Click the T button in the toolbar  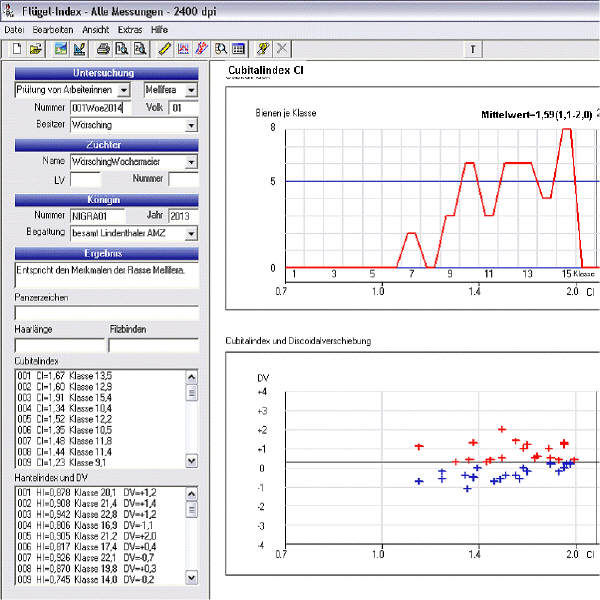(473, 48)
